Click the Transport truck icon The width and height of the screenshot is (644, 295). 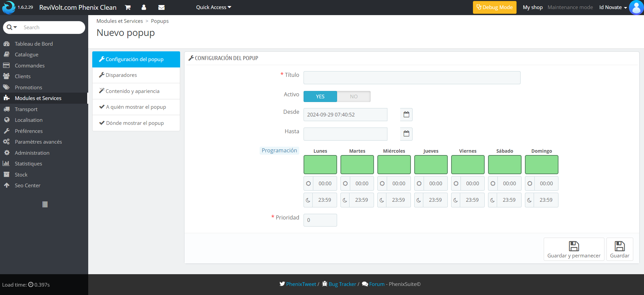(6, 109)
